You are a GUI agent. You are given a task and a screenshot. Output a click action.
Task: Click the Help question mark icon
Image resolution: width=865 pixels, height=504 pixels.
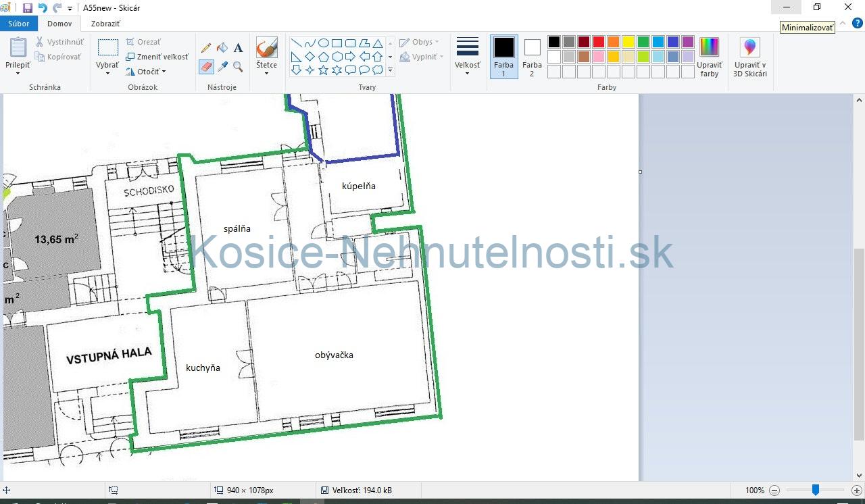pyautogui.click(x=857, y=24)
